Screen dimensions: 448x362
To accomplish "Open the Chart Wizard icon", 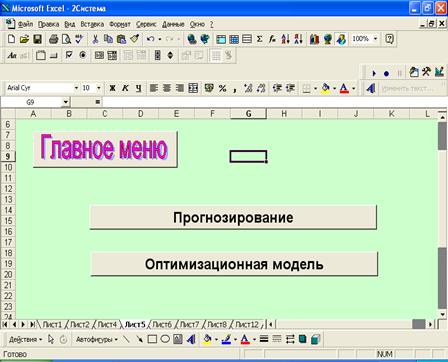I will [x=314, y=39].
